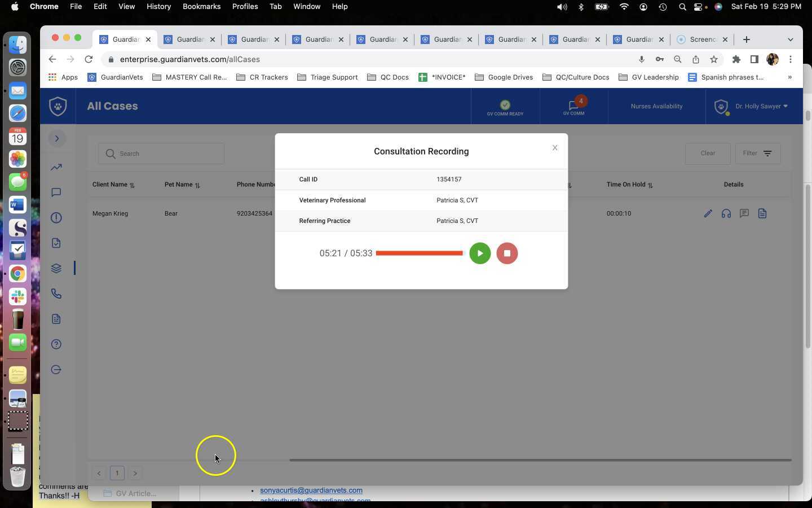The height and width of the screenshot is (508, 812).
Task: Select the pencil edit icon in Details column
Action: tap(708, 213)
